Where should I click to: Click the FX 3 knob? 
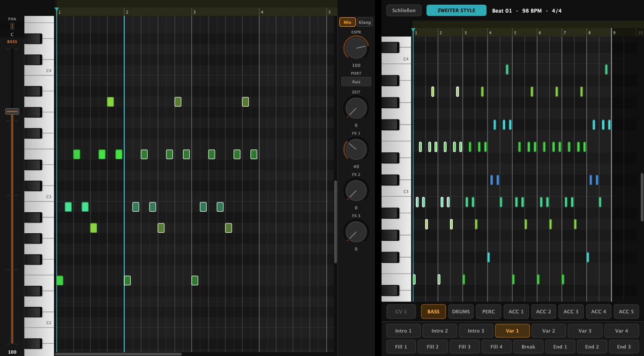click(x=356, y=232)
